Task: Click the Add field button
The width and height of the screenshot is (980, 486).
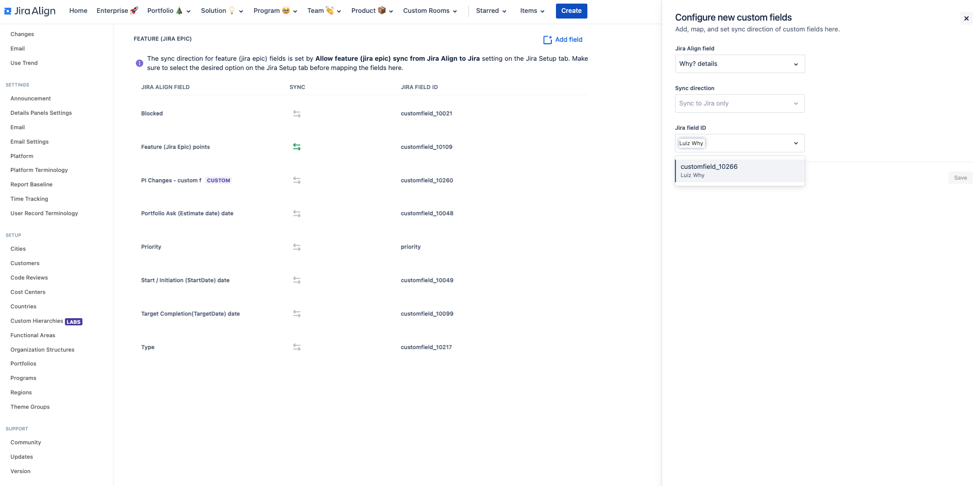Action: pos(563,40)
